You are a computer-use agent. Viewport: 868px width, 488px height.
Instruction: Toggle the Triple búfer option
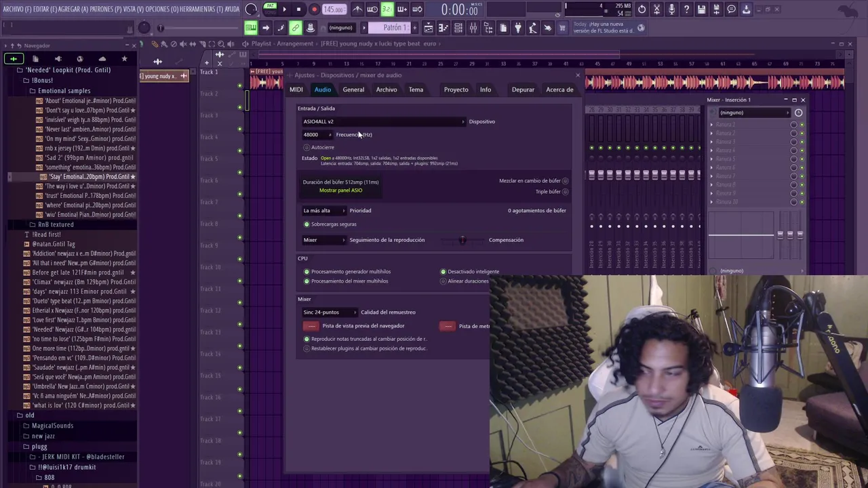(565, 192)
